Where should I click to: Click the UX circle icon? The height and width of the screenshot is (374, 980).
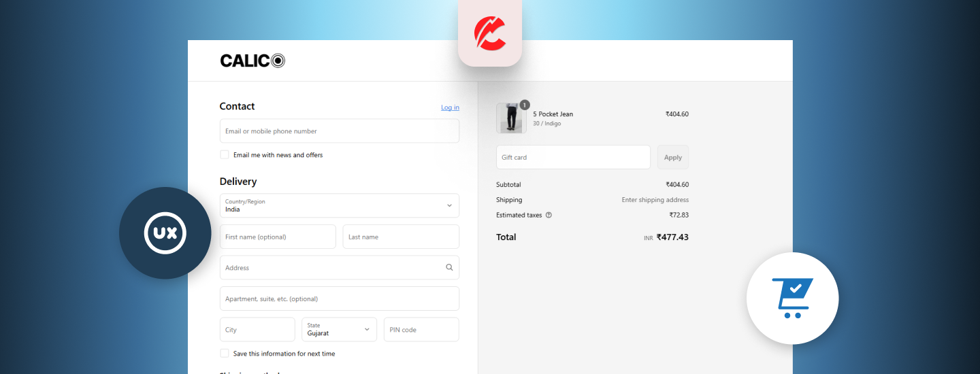[165, 233]
